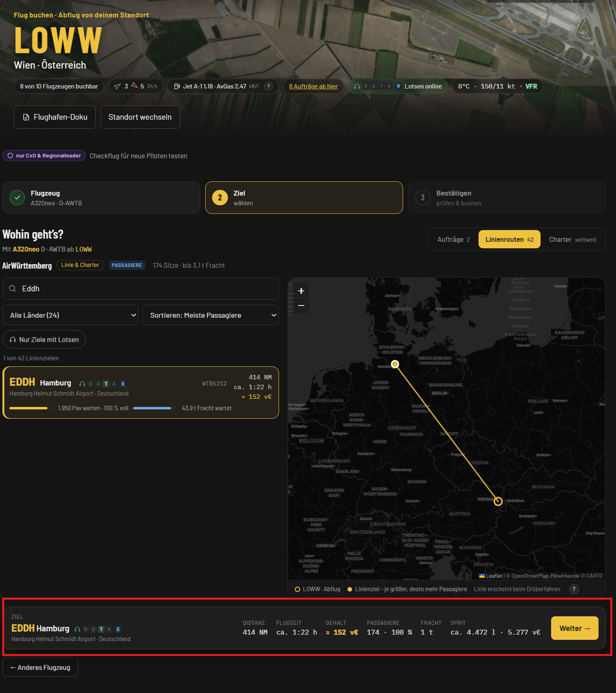Click the 8 von 10 Flugzeugen buchbar chip
The height and width of the screenshot is (693, 616).
coord(59,86)
